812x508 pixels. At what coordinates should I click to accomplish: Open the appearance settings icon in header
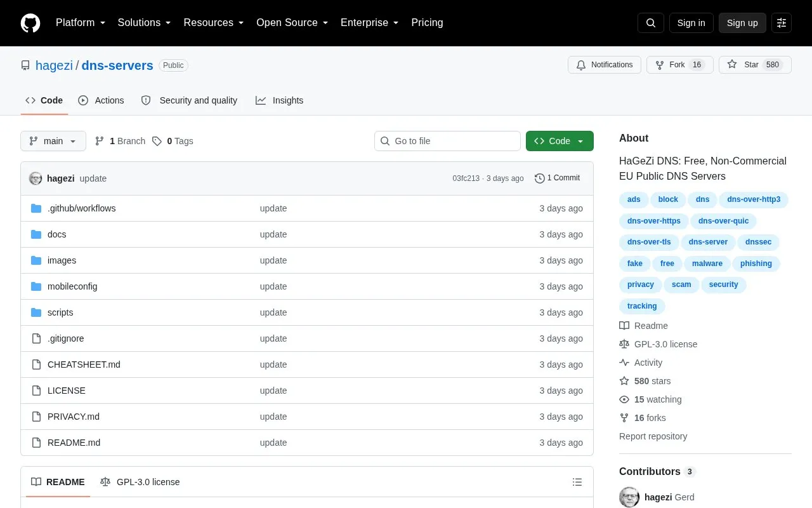tap(782, 23)
